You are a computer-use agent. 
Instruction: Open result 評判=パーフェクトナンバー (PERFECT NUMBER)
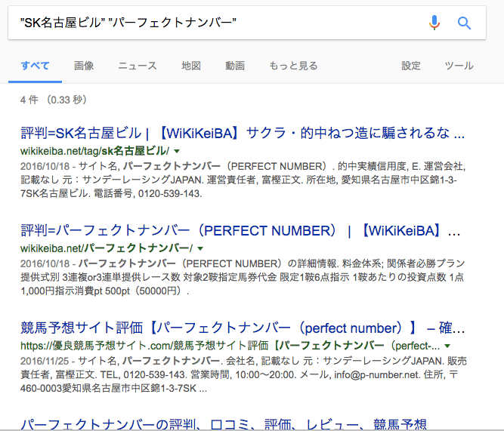pos(240,230)
